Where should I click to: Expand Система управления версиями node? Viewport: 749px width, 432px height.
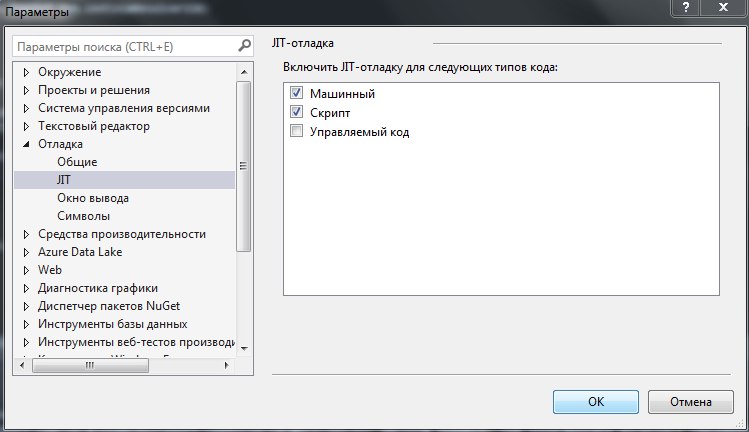(26, 108)
